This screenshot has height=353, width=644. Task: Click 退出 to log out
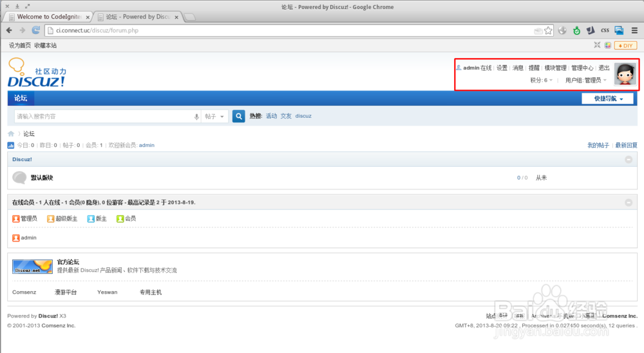604,68
